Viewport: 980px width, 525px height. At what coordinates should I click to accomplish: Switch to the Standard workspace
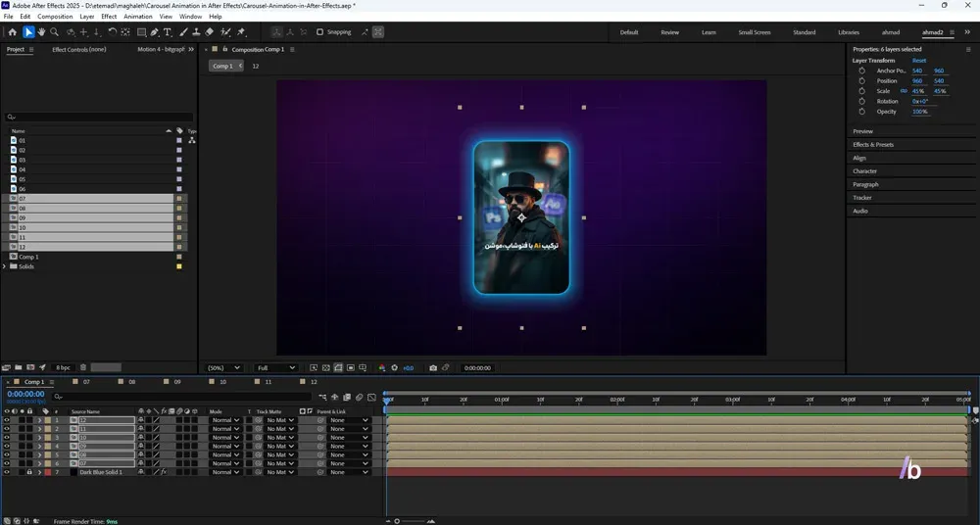point(804,32)
